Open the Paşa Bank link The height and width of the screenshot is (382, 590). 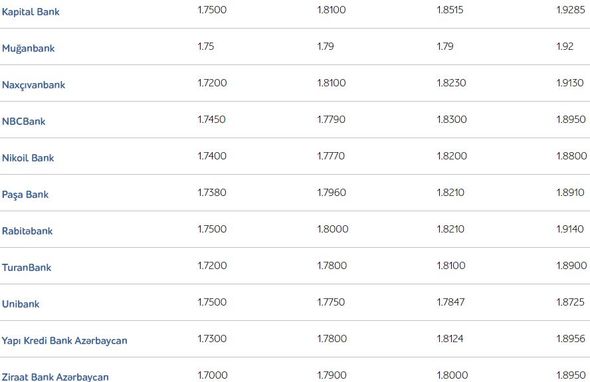[25, 195]
